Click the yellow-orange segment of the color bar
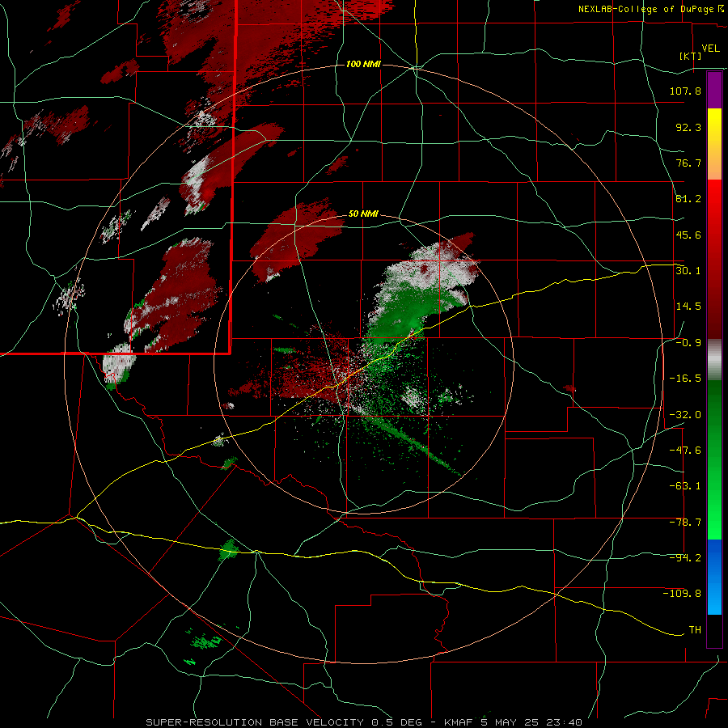728x728 pixels. [714, 144]
